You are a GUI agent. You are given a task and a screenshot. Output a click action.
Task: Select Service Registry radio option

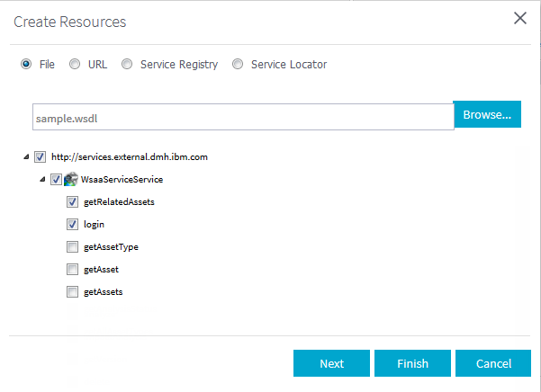pyautogui.click(x=127, y=65)
